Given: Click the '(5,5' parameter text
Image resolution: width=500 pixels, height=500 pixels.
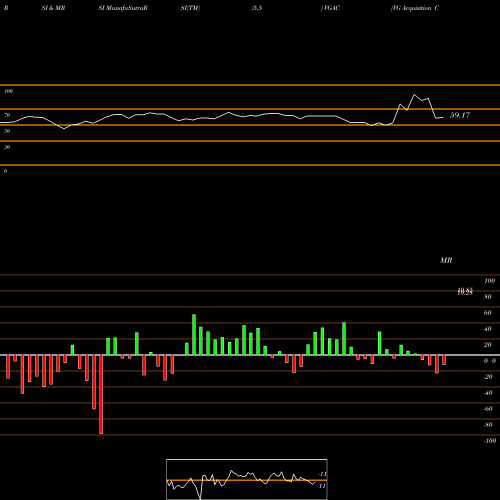Looking at the screenshot, I should click(257, 8).
